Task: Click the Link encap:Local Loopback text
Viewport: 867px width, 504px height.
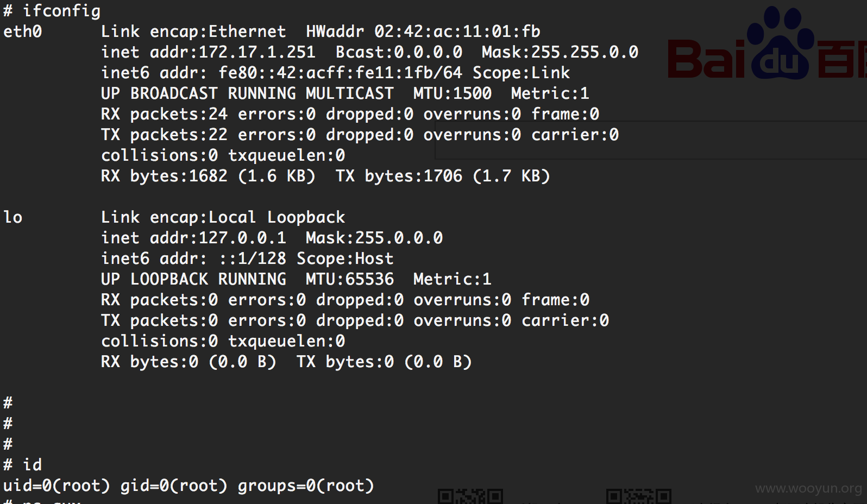Action: pos(223,217)
